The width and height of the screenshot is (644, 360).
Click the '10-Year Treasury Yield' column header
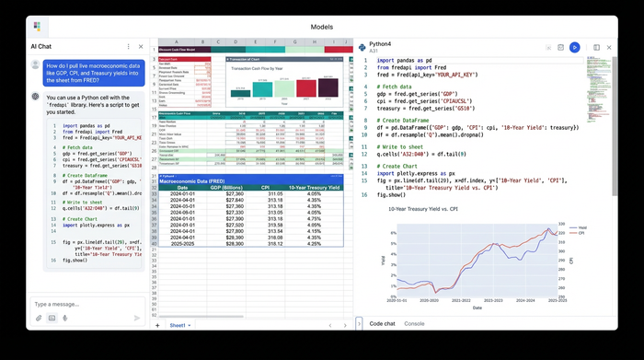click(x=315, y=188)
